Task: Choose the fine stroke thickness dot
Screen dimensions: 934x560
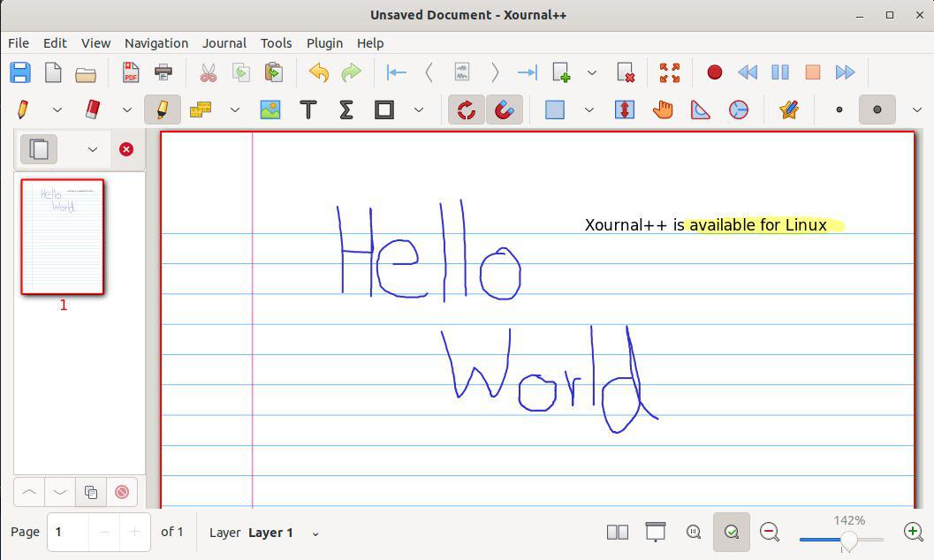Action: coord(839,110)
